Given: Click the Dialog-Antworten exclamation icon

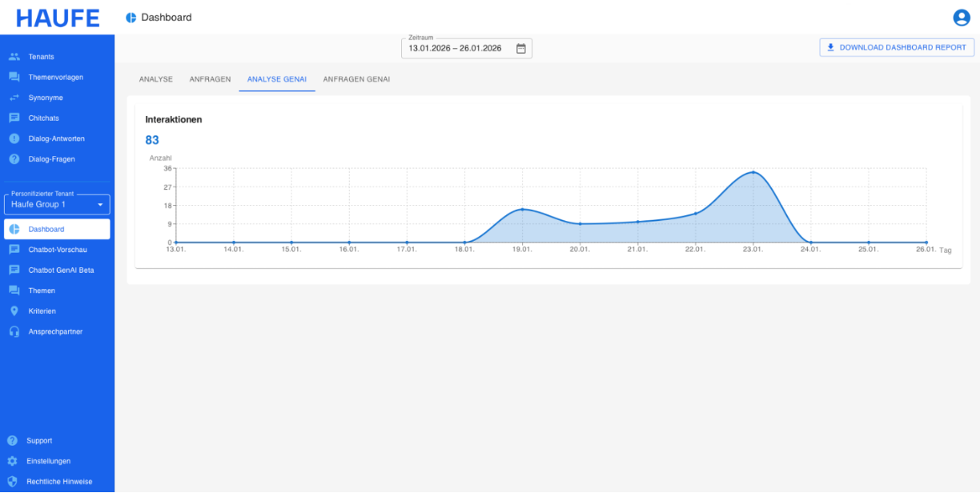Looking at the screenshot, I should (x=14, y=138).
